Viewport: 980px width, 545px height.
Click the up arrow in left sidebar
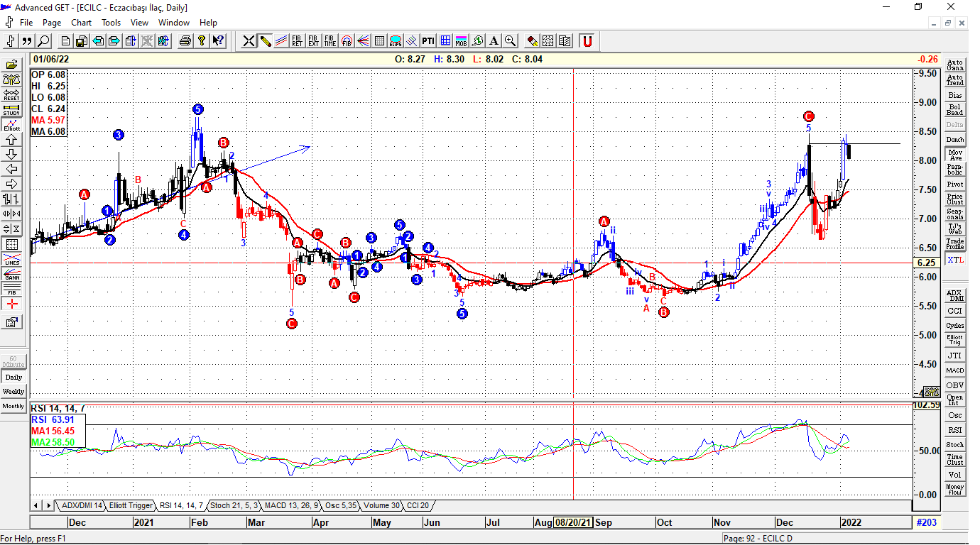[12, 140]
